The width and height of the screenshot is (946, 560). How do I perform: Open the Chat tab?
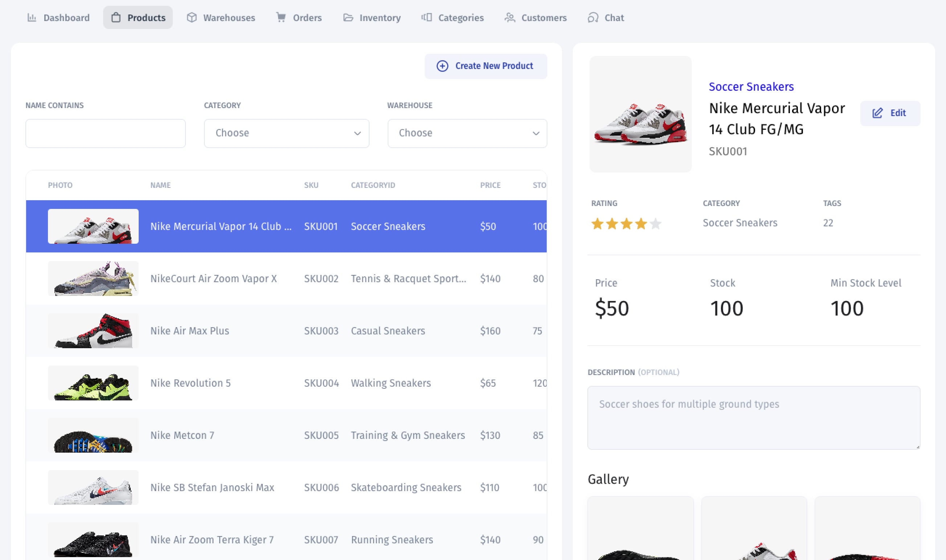coord(606,18)
